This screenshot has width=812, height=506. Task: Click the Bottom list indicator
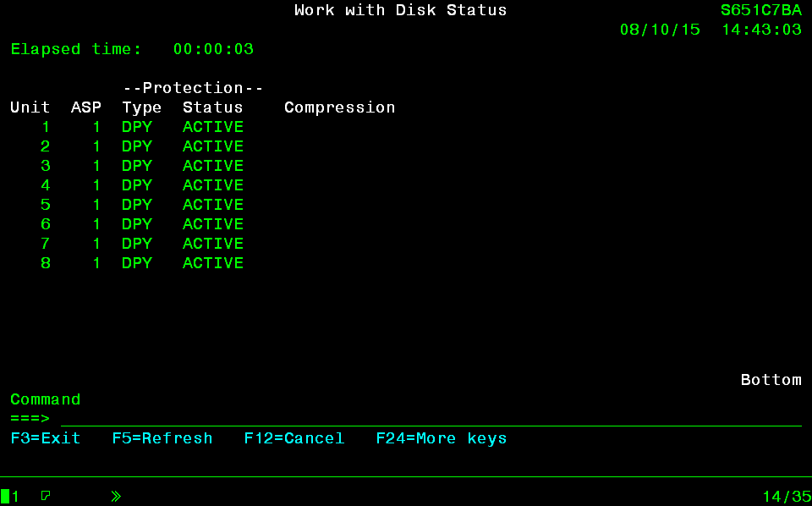click(771, 380)
